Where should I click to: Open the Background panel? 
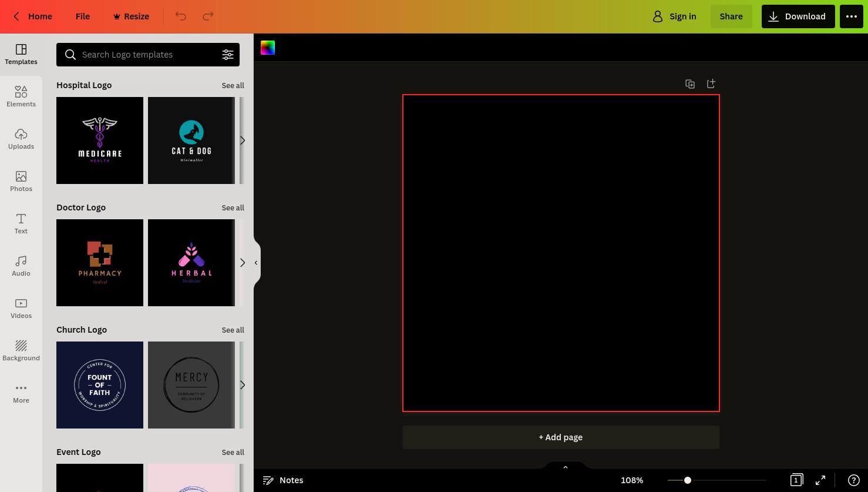pyautogui.click(x=21, y=351)
